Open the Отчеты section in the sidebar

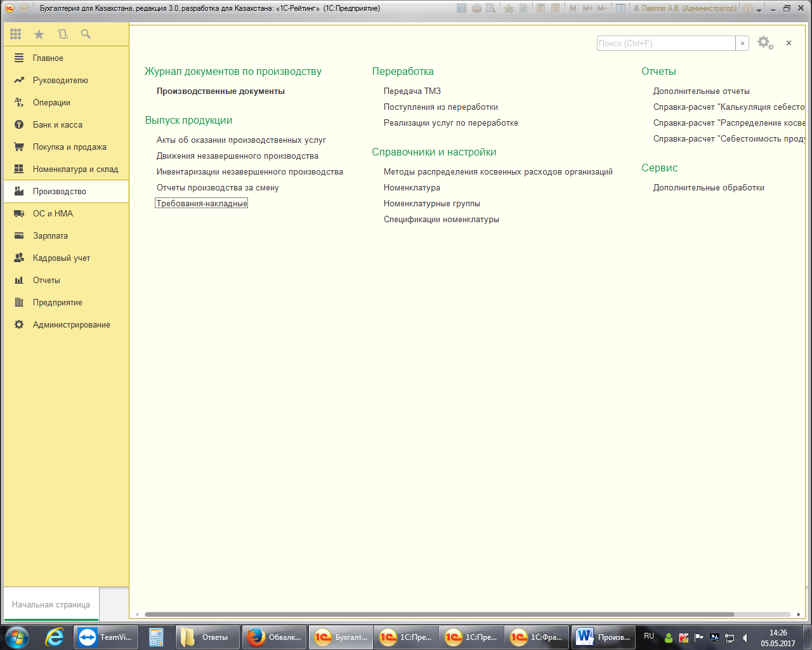(66, 280)
